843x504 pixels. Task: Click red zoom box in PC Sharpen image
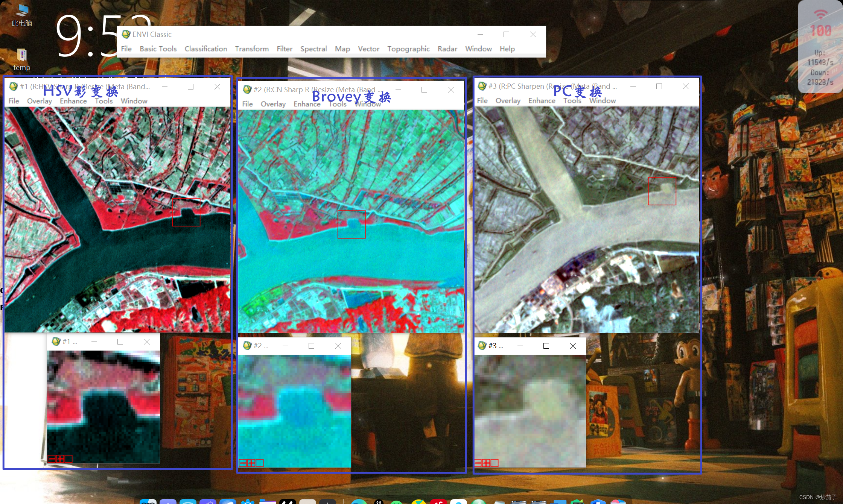coord(662,191)
